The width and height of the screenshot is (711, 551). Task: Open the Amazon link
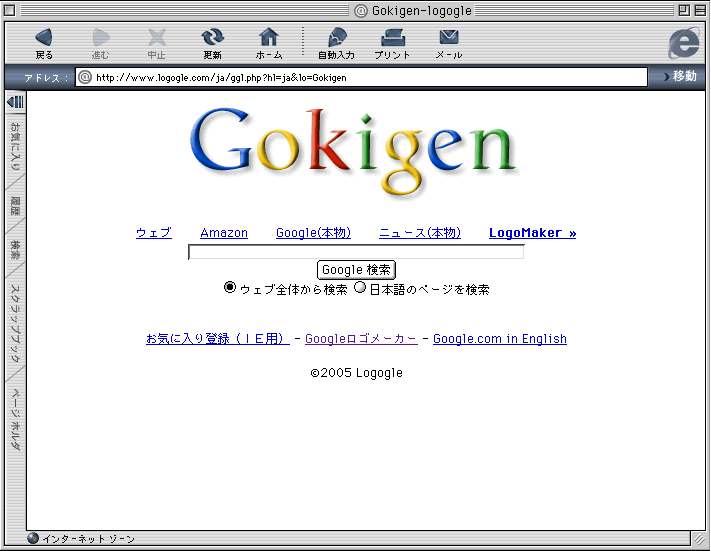[224, 233]
